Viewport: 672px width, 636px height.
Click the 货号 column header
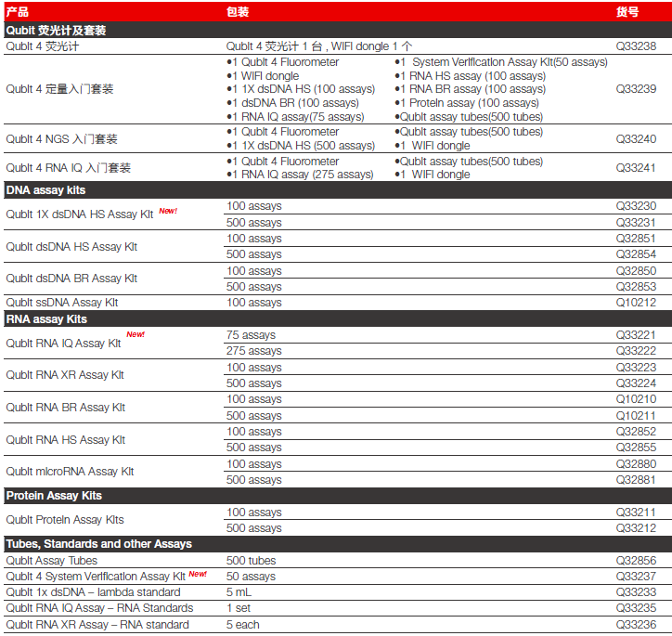coord(627,11)
